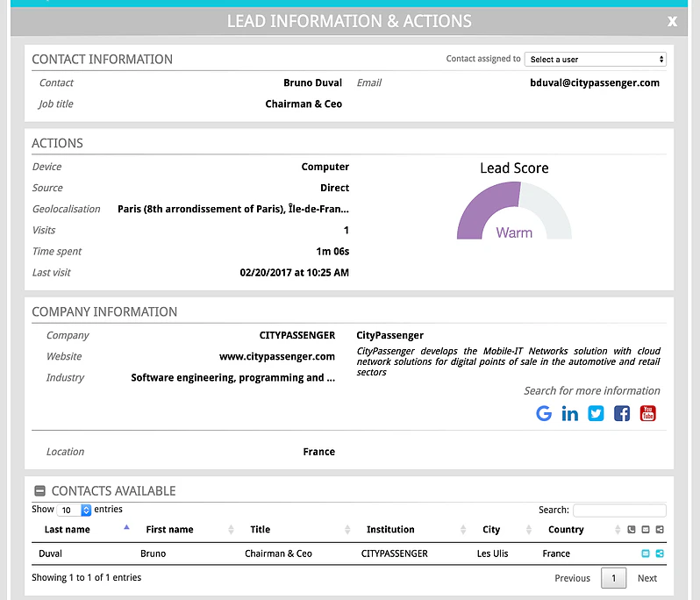Click the 'Duval' last name cell

coord(51,554)
